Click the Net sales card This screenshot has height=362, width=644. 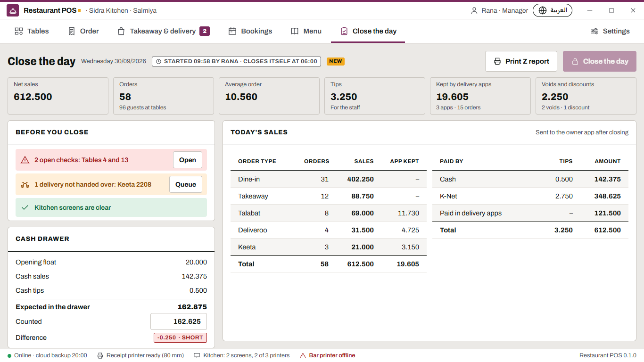tap(58, 96)
